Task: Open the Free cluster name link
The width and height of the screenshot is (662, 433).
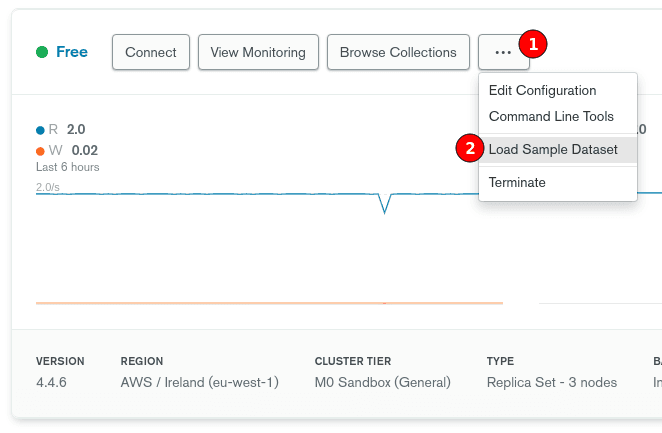Action: pyautogui.click(x=72, y=52)
